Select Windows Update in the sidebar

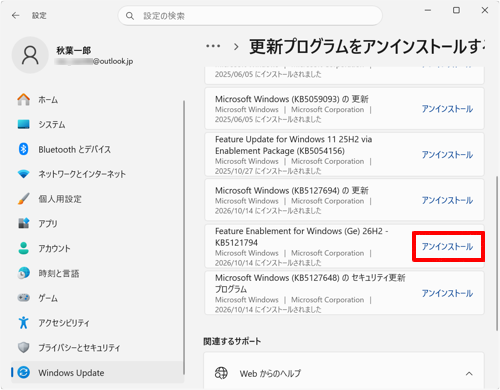click(x=97, y=372)
